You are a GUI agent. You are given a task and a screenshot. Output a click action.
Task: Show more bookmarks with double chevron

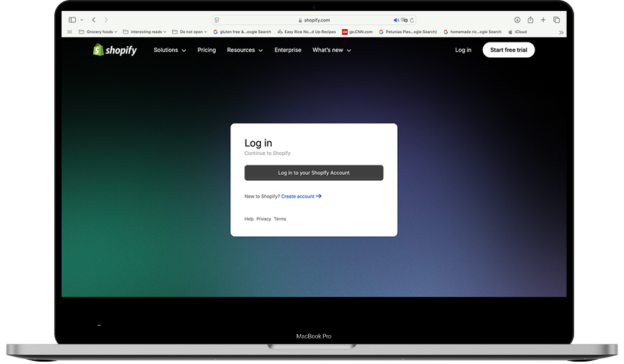(561, 33)
